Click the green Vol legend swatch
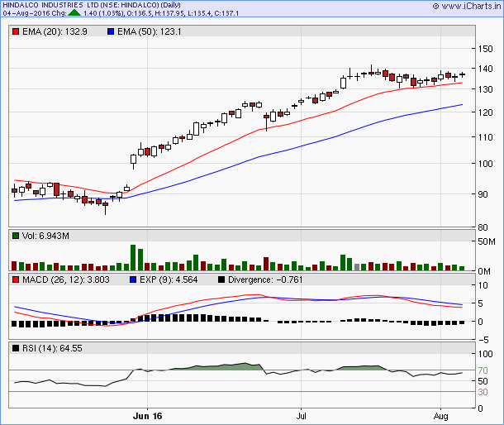Viewport: 504px width, 425px height. pos(16,236)
